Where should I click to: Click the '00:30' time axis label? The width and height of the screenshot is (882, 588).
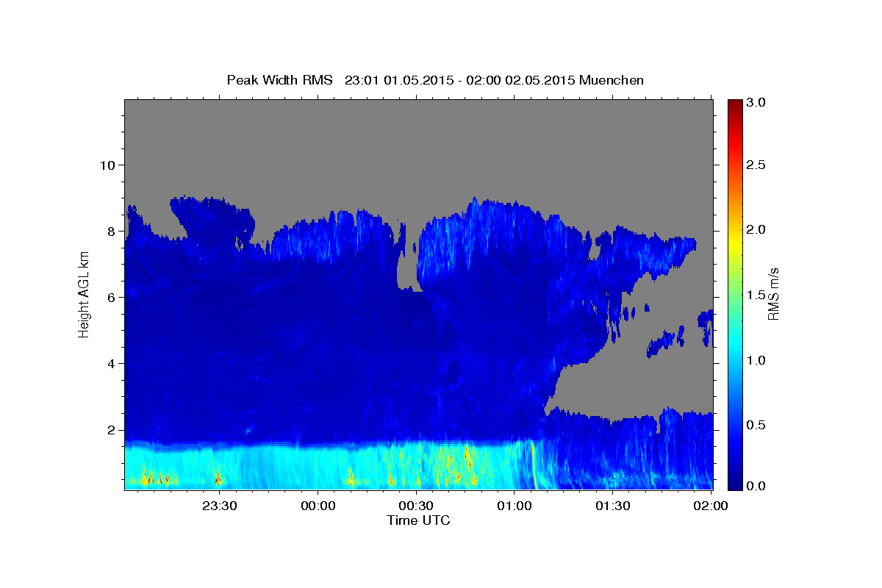[x=417, y=506]
